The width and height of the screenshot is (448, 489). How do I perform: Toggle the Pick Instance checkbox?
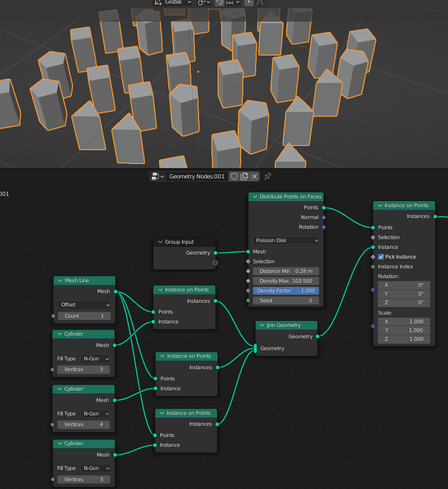tap(381, 257)
